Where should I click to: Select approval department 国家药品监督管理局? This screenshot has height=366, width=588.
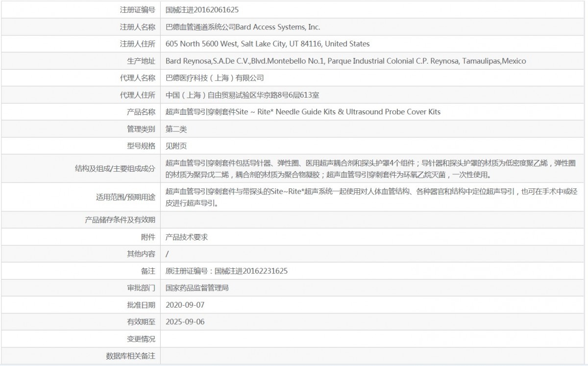197,288
